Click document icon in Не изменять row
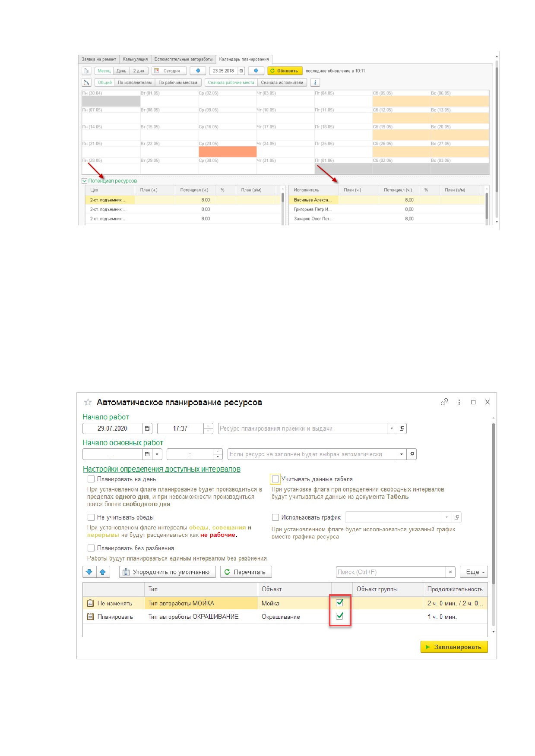 click(x=90, y=603)
